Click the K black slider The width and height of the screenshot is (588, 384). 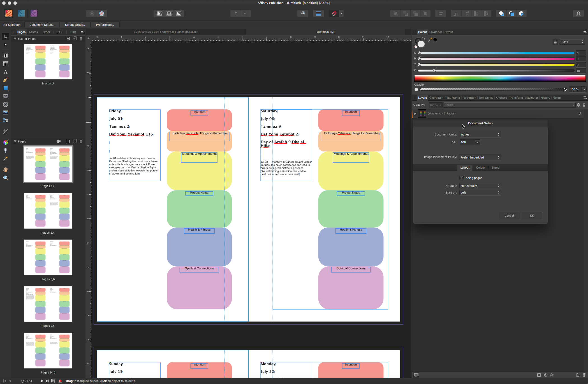[496, 71]
